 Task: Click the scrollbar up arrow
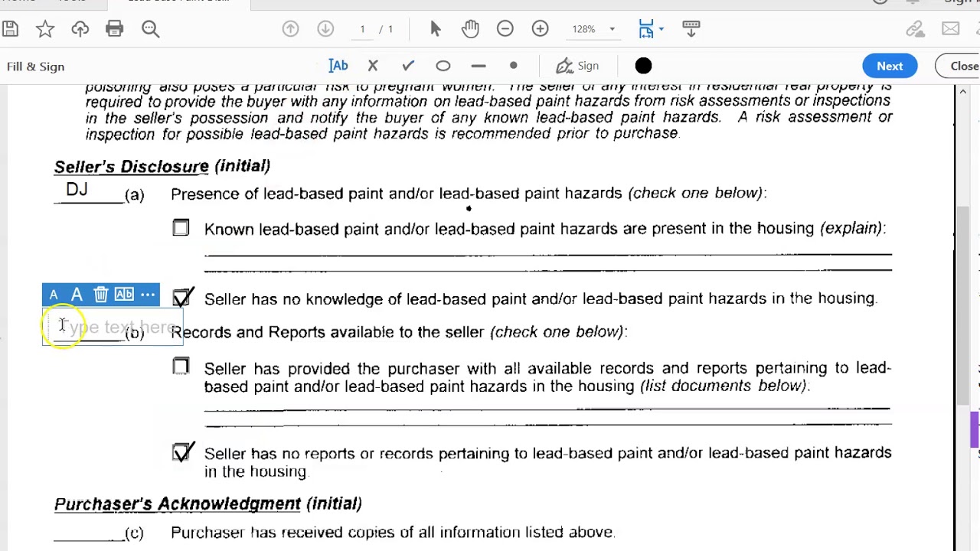962,93
